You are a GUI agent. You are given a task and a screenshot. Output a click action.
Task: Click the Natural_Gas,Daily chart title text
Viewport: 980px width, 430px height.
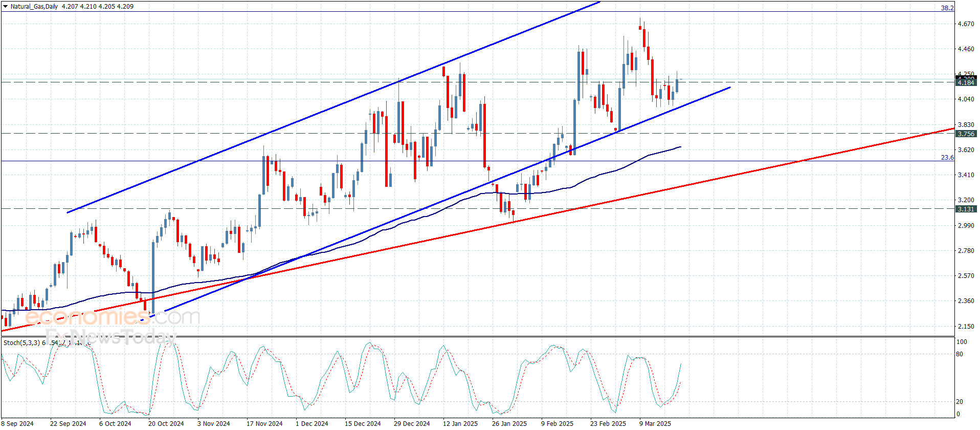34,7
